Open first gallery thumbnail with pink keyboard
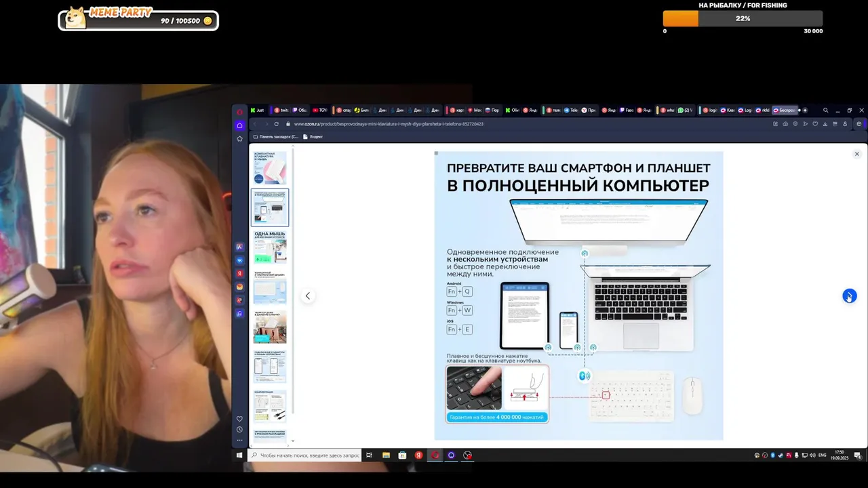 [x=270, y=167]
